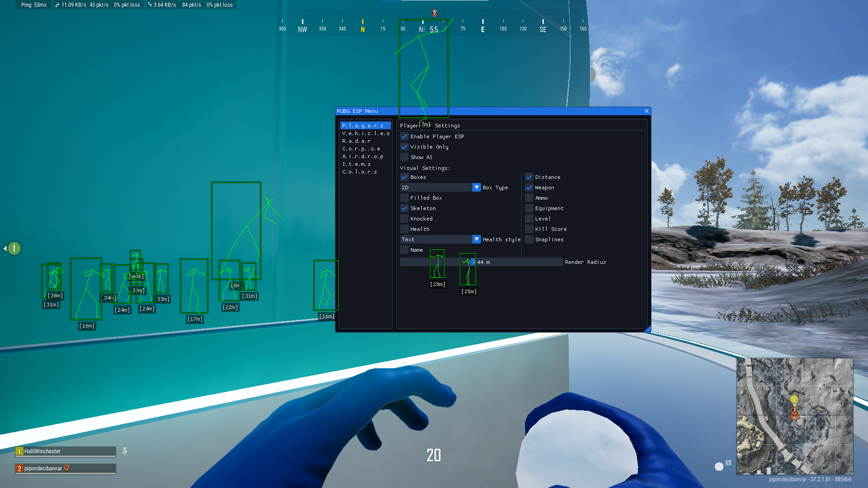The width and height of the screenshot is (868, 488).
Task: Open the Radar menu section
Action: [x=356, y=141]
